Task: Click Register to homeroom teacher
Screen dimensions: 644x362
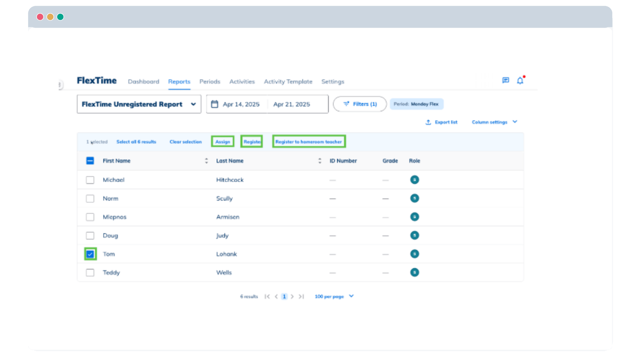Action: 309,142
